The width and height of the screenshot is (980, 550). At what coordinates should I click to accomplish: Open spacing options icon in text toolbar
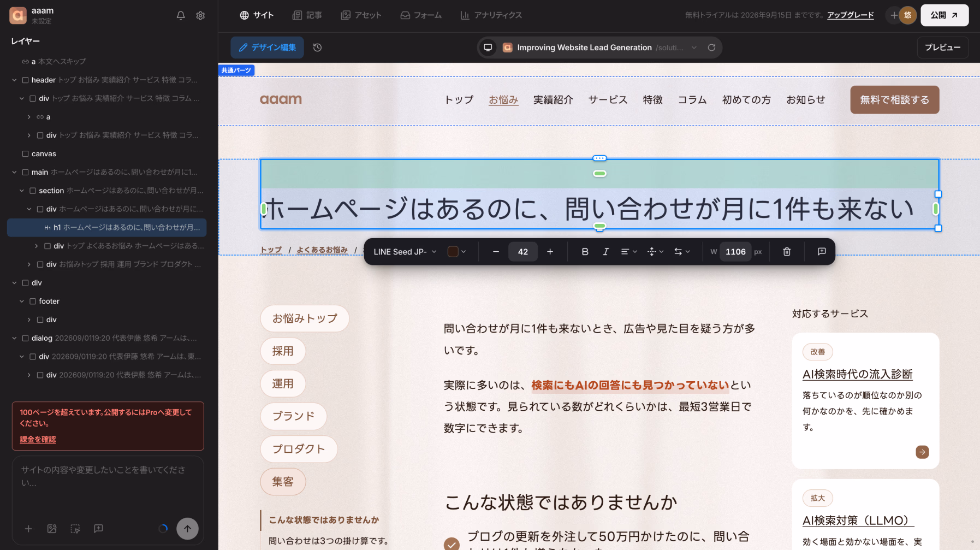[x=655, y=252]
